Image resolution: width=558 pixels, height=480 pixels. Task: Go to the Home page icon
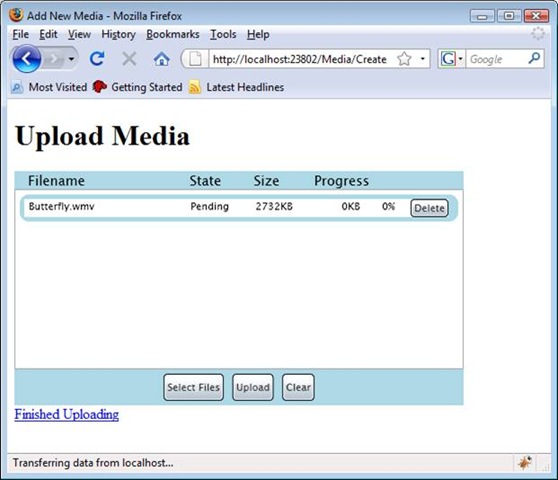click(161, 59)
